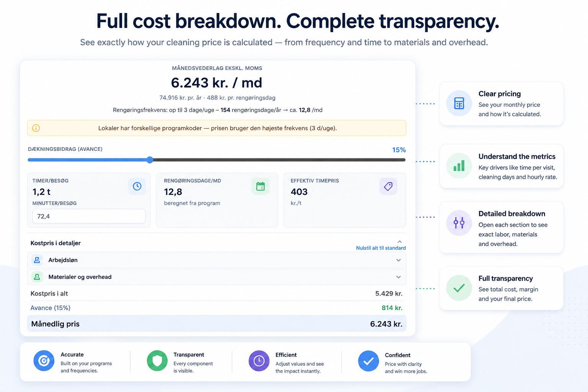Viewport: 588px width, 392px height.
Task: Click the Avance value 814 kr.
Action: pyautogui.click(x=392, y=308)
